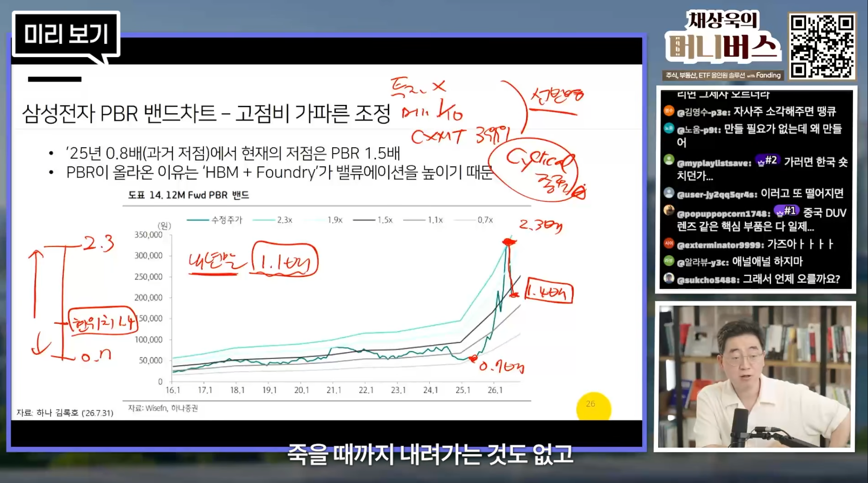868x483 pixels.
Task: Click the '1.5x' legend entry
Action: [x=373, y=220]
